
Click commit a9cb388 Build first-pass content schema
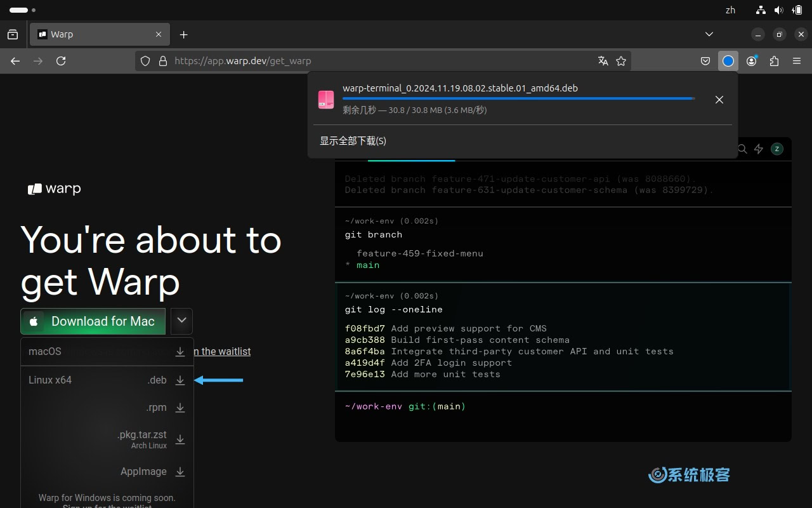[x=457, y=340]
